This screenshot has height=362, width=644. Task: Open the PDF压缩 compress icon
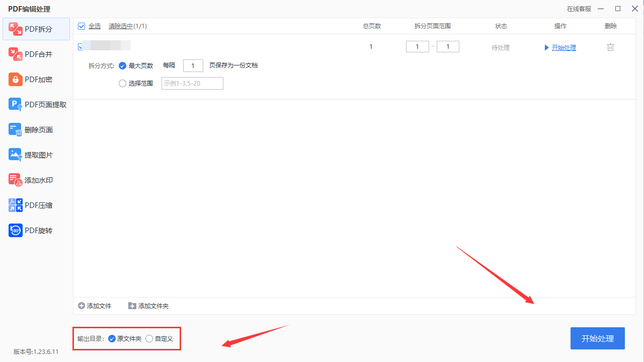coord(16,205)
